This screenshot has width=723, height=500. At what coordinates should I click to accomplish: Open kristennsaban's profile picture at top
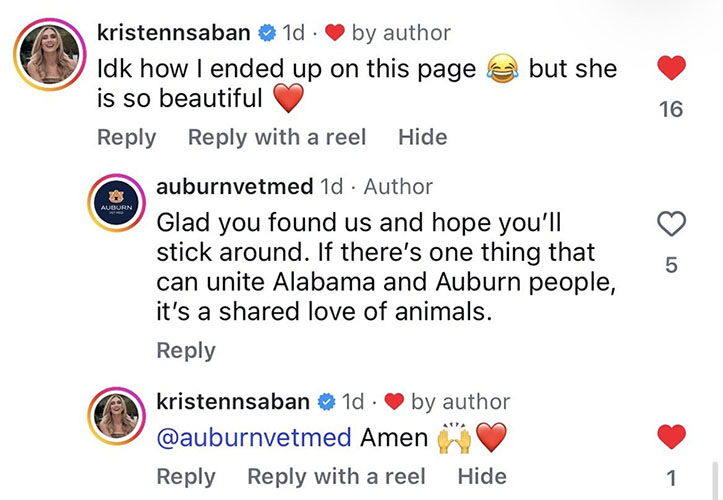click(x=50, y=54)
